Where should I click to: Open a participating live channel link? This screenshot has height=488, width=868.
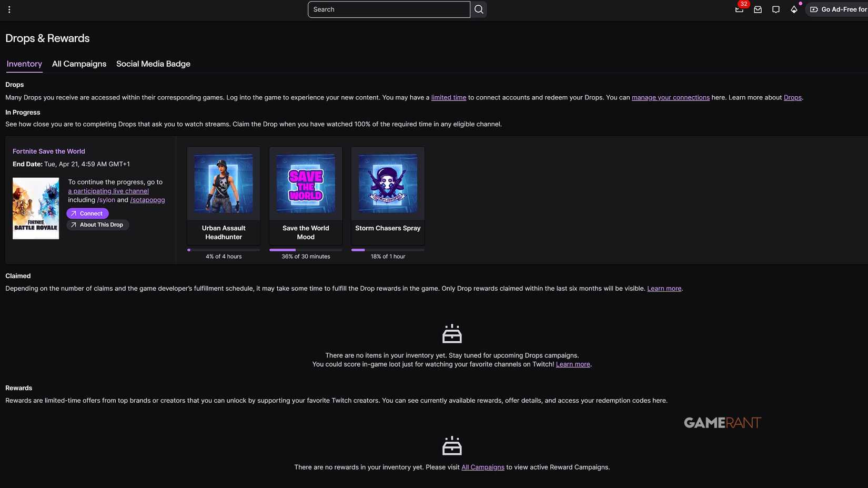(x=108, y=191)
